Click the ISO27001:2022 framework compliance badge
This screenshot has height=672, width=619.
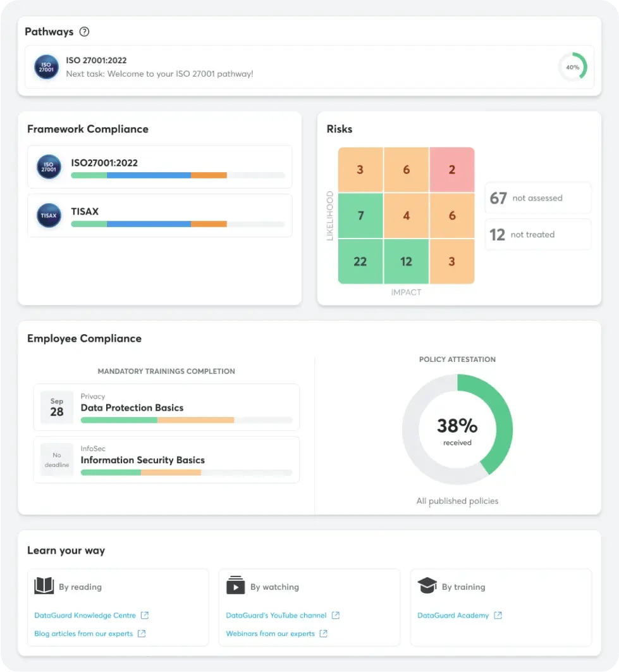click(x=49, y=167)
